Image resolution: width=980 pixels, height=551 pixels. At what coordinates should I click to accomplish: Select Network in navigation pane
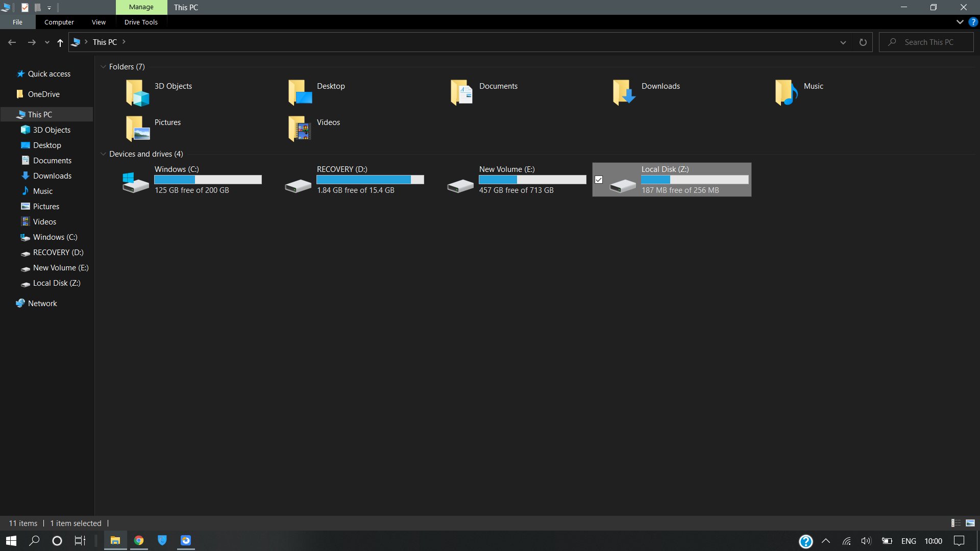(x=42, y=304)
